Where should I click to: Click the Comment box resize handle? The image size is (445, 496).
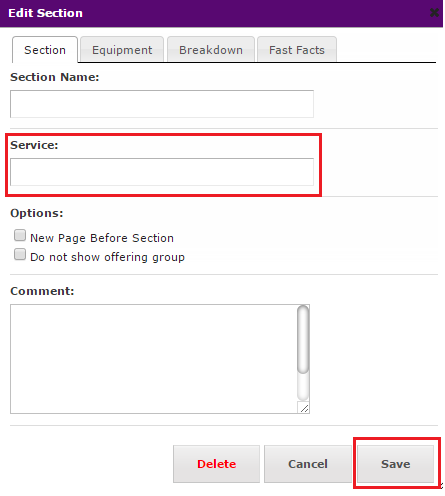click(x=304, y=408)
